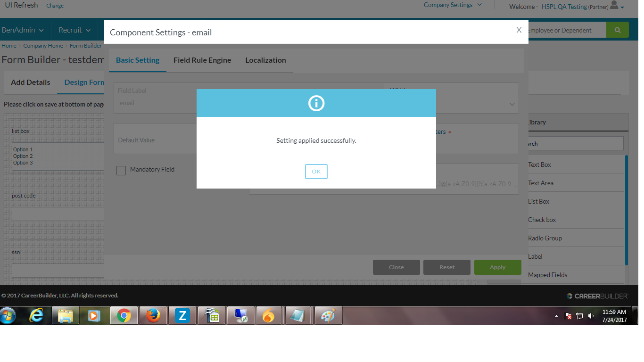
Task: Open the Windows Start menu
Action: 8,316
